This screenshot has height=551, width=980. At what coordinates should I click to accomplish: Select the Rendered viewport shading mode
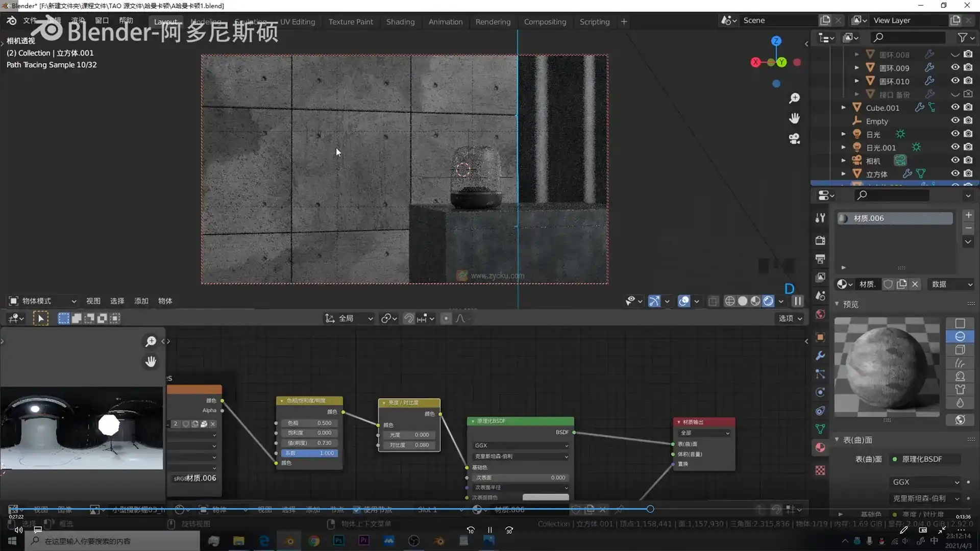pos(768,301)
